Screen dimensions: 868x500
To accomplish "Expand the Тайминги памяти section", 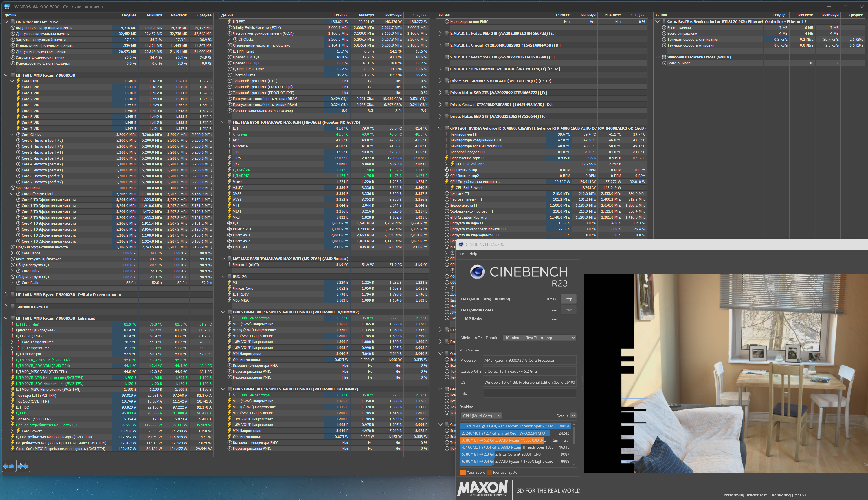I will [6, 306].
